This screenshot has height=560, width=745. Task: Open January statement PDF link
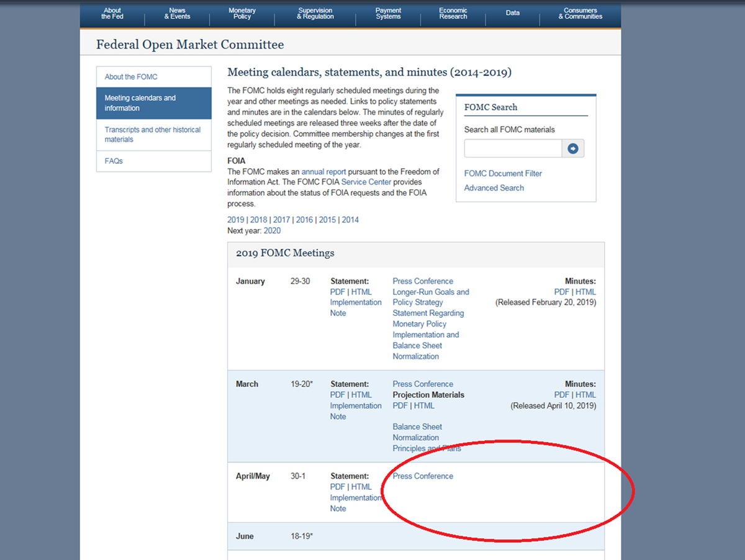tap(337, 292)
